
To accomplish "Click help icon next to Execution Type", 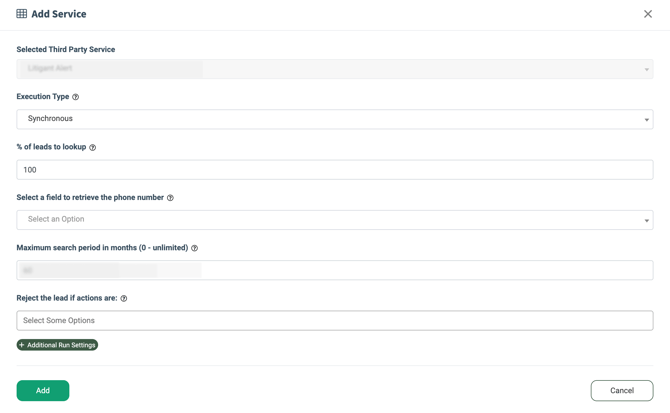I will (x=76, y=97).
